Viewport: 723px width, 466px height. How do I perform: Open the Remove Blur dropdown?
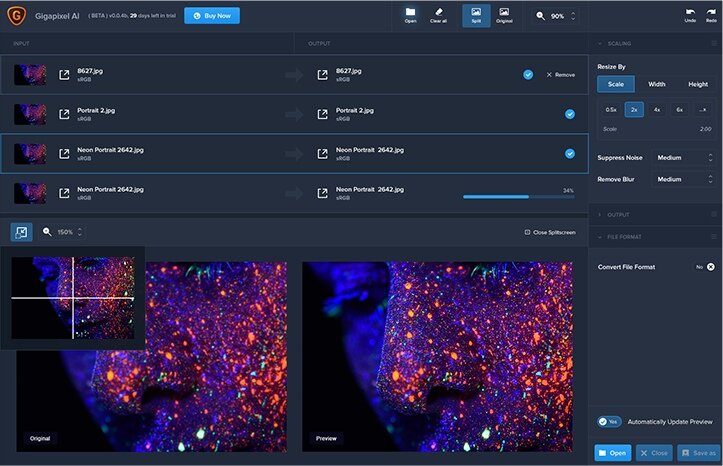[684, 179]
